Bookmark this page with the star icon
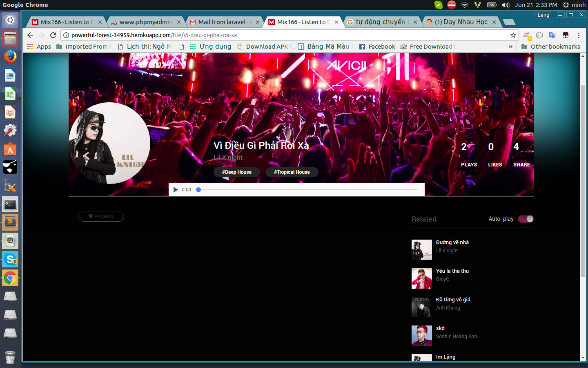Image resolution: width=588 pixels, height=368 pixels. (x=513, y=35)
